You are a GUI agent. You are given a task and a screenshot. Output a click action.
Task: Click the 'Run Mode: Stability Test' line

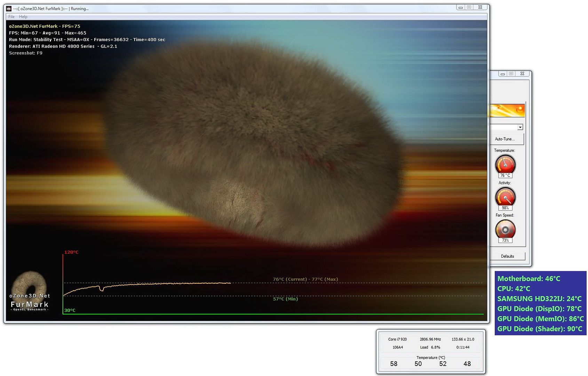pyautogui.click(x=87, y=39)
